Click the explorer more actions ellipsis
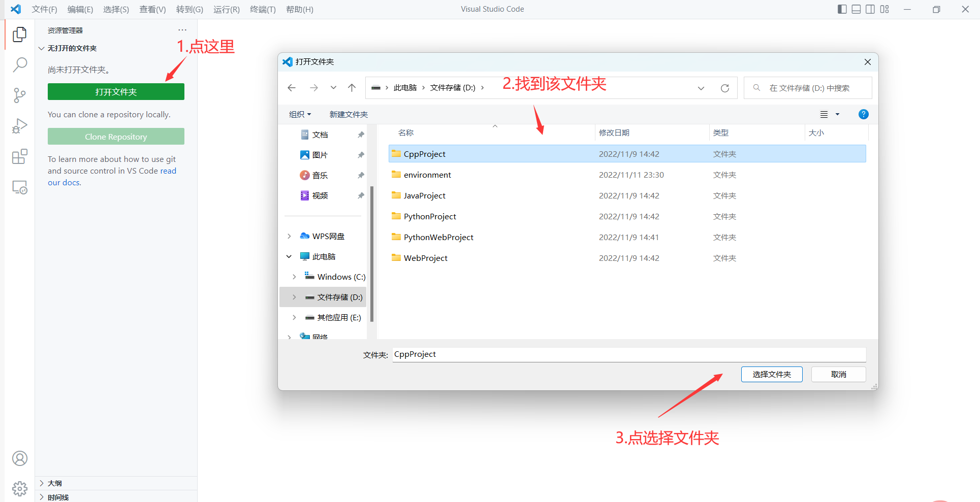 [182, 30]
